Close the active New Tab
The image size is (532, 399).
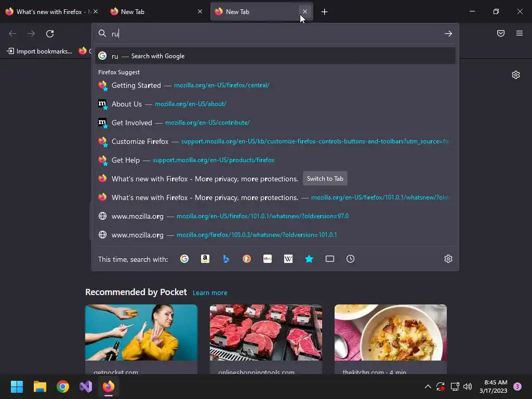click(304, 11)
